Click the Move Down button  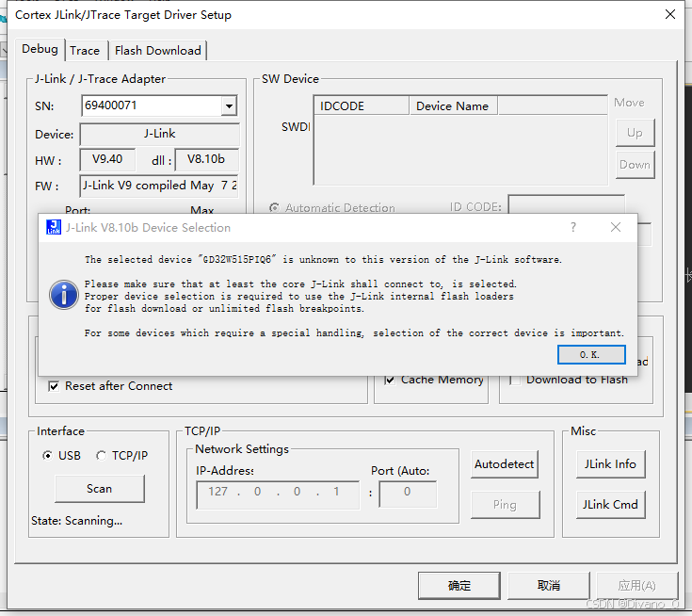pos(635,165)
